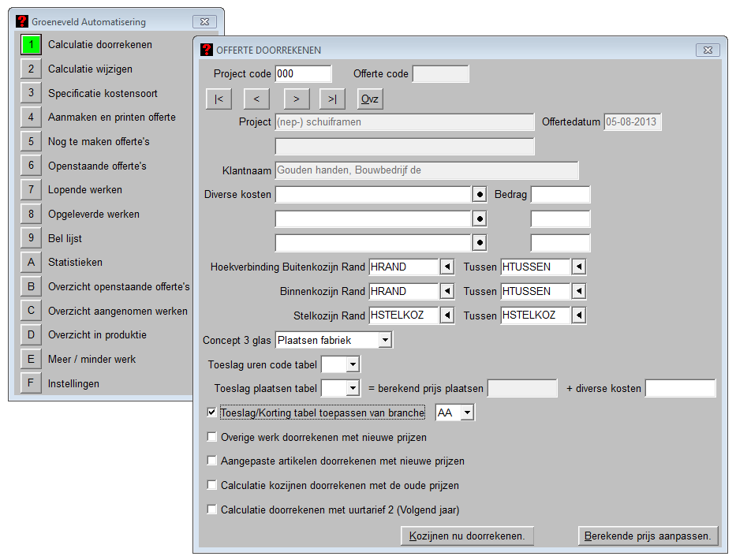Image resolution: width=736 pixels, height=560 pixels.
Task: Uncheck Toeslag/Korting tabel toepassen van branche
Action: click(211, 413)
